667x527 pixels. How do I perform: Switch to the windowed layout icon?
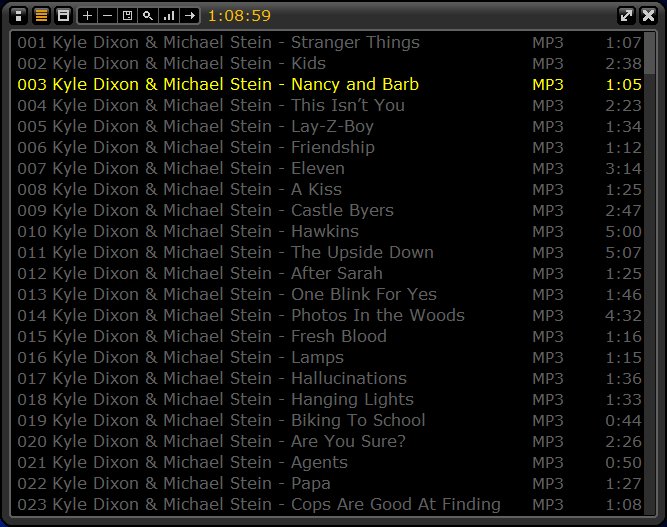63,16
